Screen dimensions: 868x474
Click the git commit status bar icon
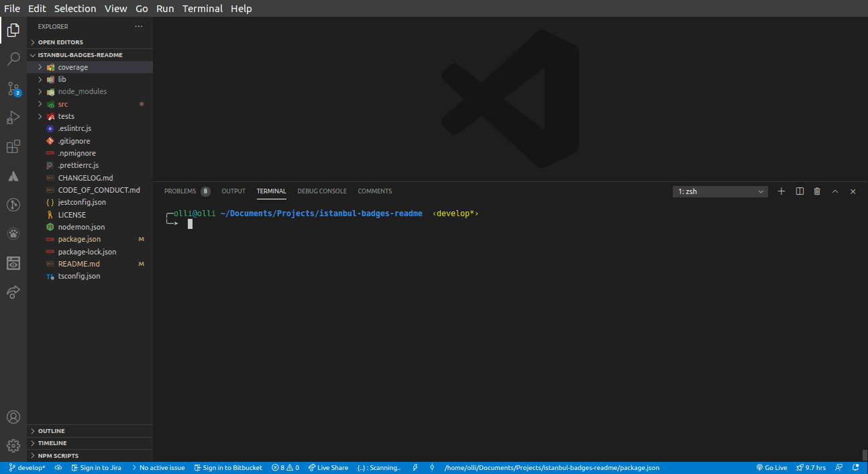click(432, 468)
